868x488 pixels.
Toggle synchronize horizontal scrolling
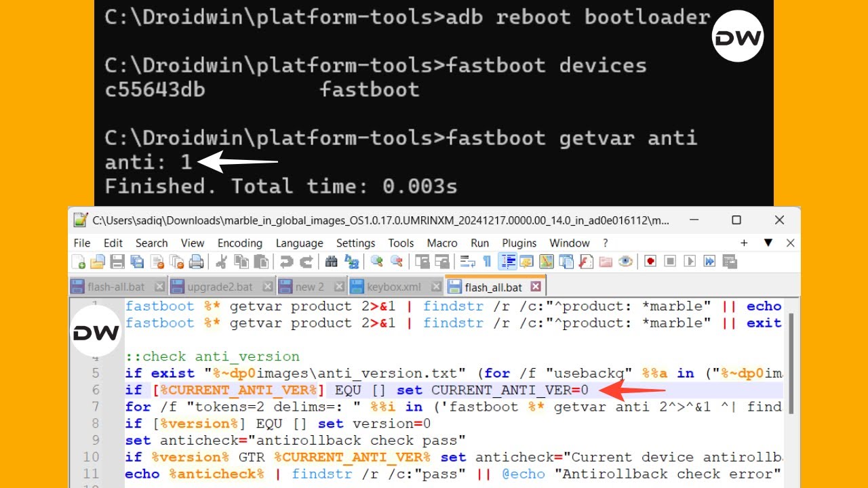[x=442, y=261]
